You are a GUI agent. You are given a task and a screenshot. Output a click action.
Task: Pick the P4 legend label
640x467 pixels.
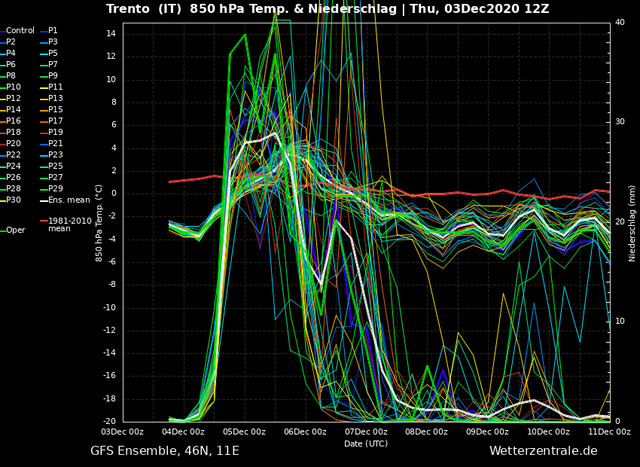(x=9, y=53)
